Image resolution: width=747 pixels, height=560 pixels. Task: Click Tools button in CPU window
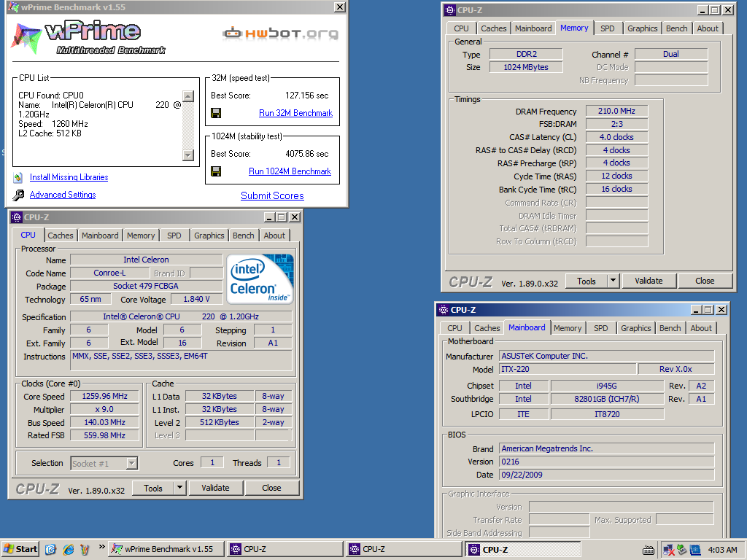(153, 488)
